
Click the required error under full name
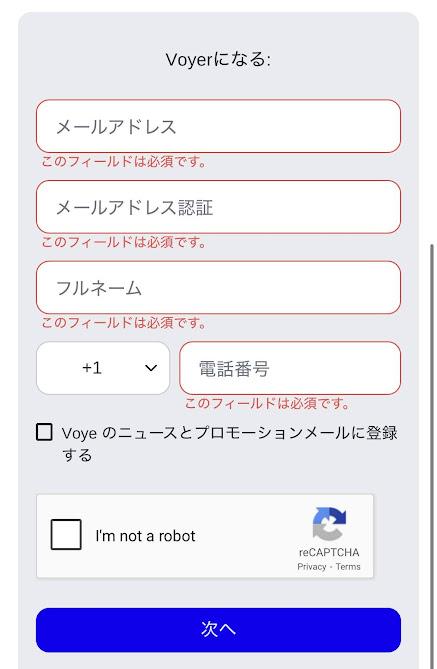124,323
